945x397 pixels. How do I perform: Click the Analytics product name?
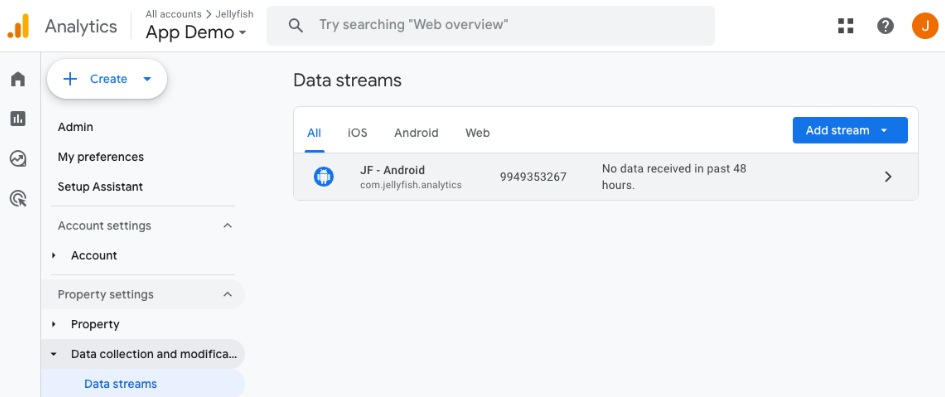[x=81, y=26]
